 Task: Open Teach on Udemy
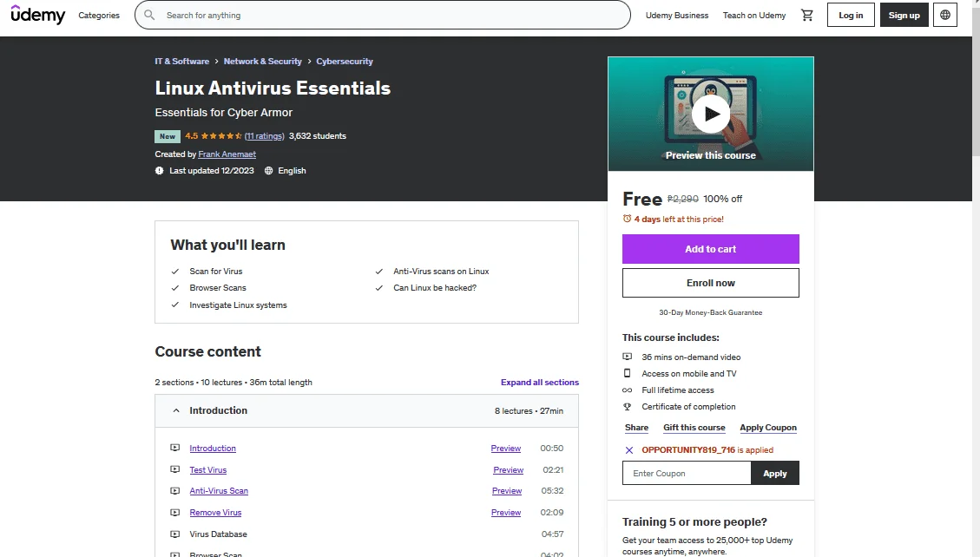(x=753, y=15)
